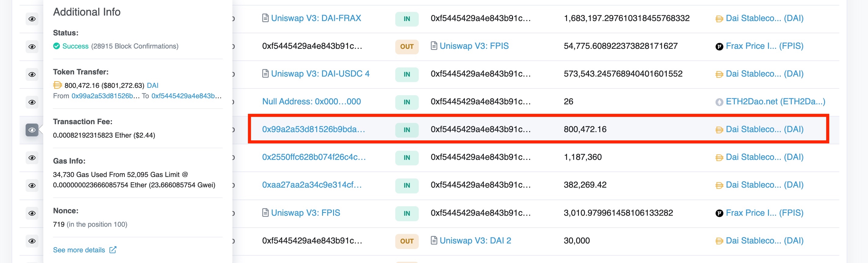Click the IN badge in the DAI-USDC 4 row
The width and height of the screenshot is (868, 263).
pos(407,74)
